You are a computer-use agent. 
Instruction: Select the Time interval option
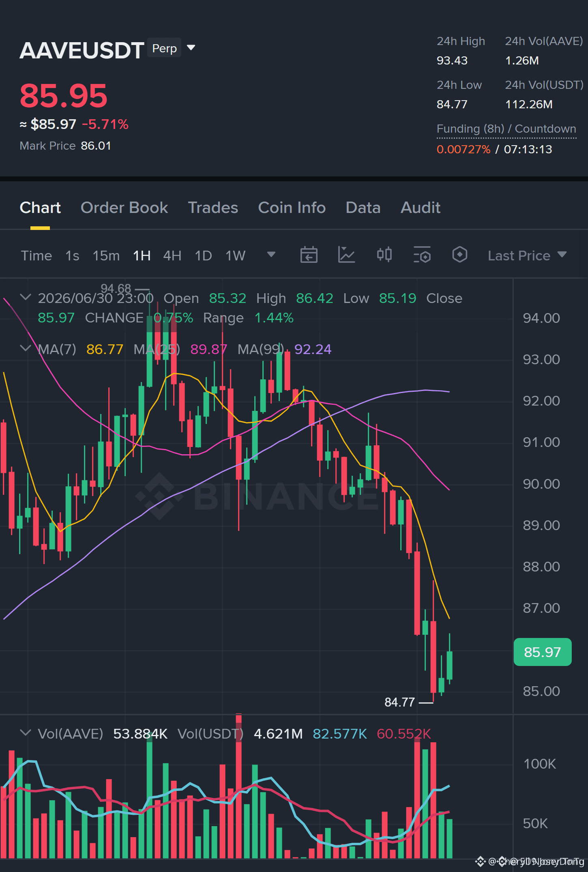pyautogui.click(x=36, y=256)
